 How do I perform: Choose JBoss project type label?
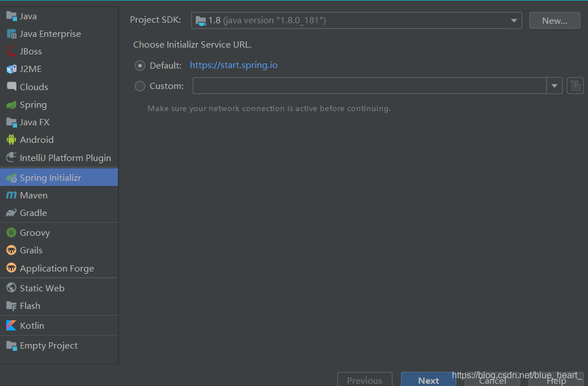coord(31,52)
